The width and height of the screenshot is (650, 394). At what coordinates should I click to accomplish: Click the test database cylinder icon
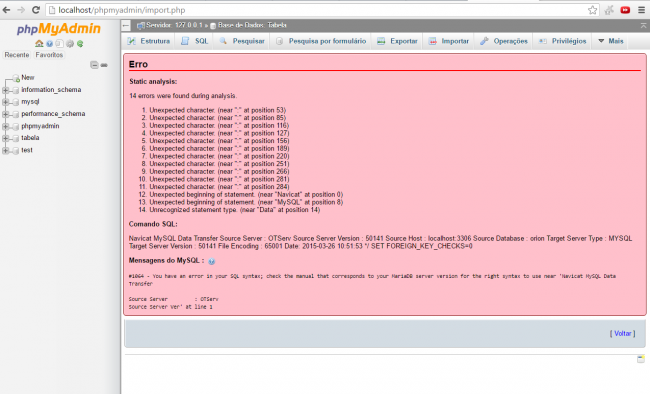16,150
